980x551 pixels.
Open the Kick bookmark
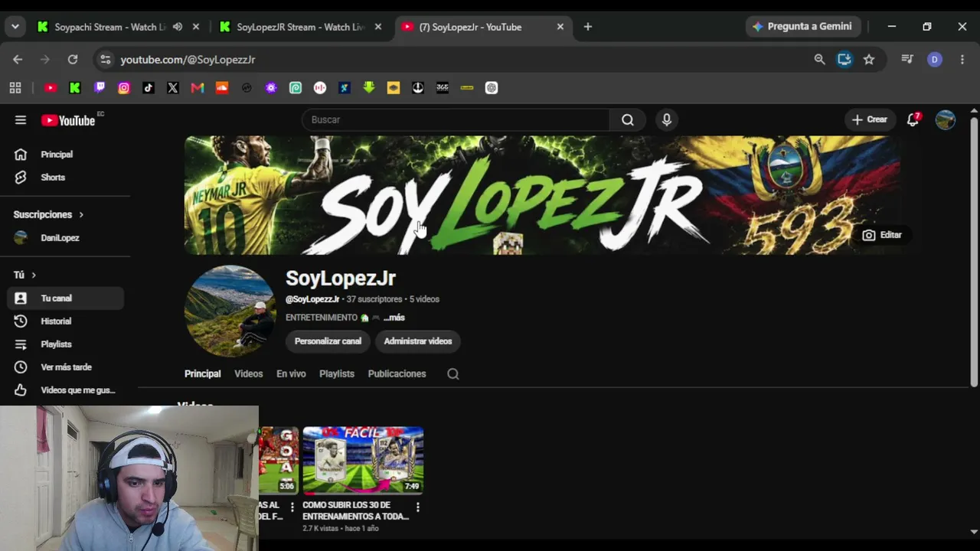pyautogui.click(x=75, y=88)
